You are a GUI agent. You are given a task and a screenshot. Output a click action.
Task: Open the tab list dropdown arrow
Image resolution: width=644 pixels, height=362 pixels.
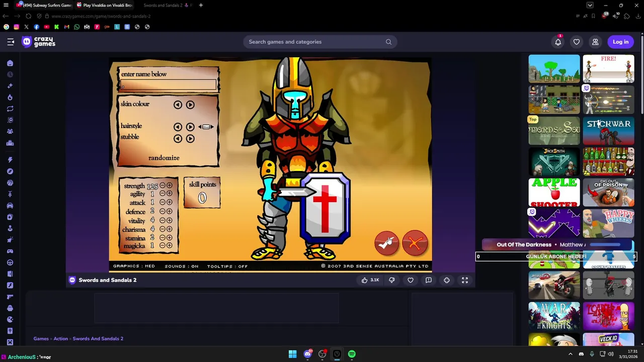coord(590,5)
